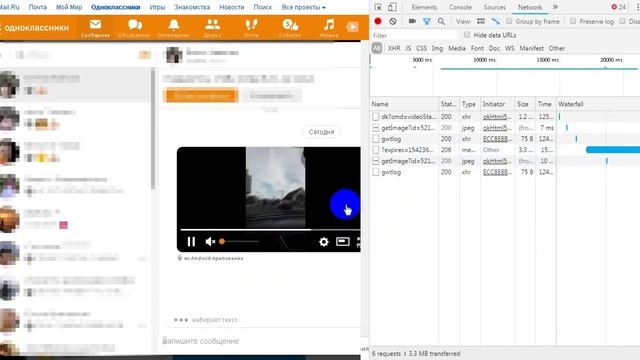Viewport: 640px width, 360px height.
Task: Enable Group by frame checkbox
Action: (x=509, y=21)
